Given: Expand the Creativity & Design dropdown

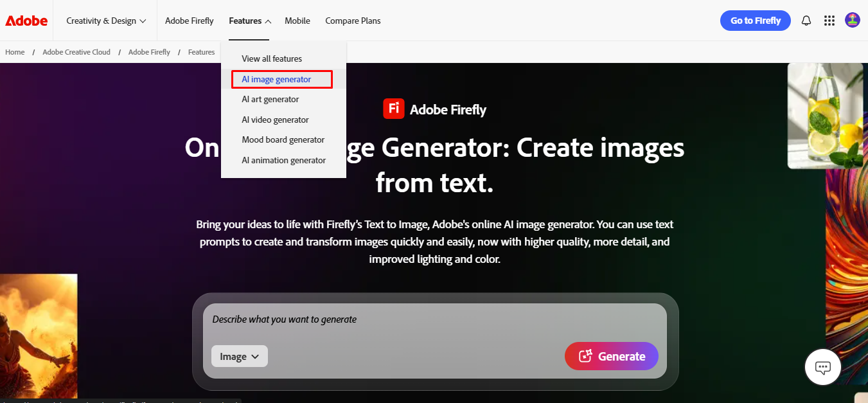Looking at the screenshot, I should coord(105,20).
